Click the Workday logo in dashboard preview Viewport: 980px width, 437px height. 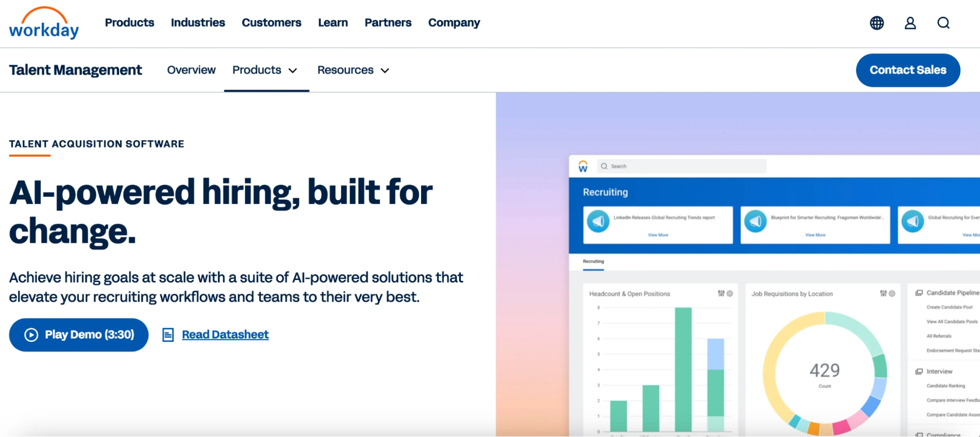click(583, 166)
